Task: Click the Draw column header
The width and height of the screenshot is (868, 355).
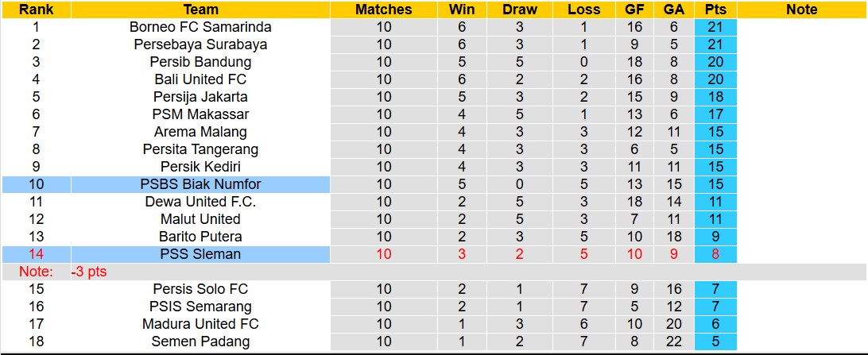Action: click(x=520, y=10)
